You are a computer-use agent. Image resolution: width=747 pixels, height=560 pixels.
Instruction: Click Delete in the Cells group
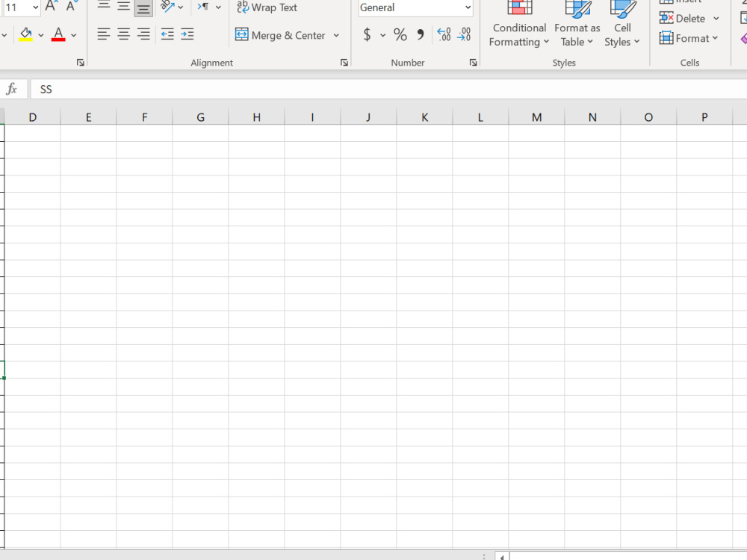(682, 19)
